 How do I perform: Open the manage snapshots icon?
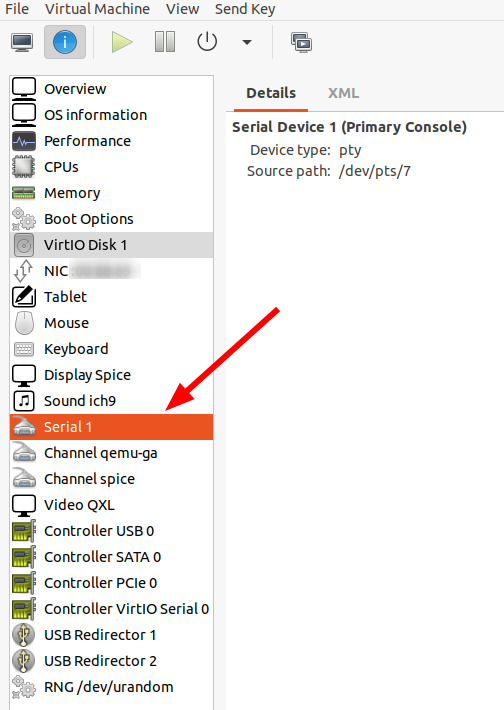click(x=301, y=43)
